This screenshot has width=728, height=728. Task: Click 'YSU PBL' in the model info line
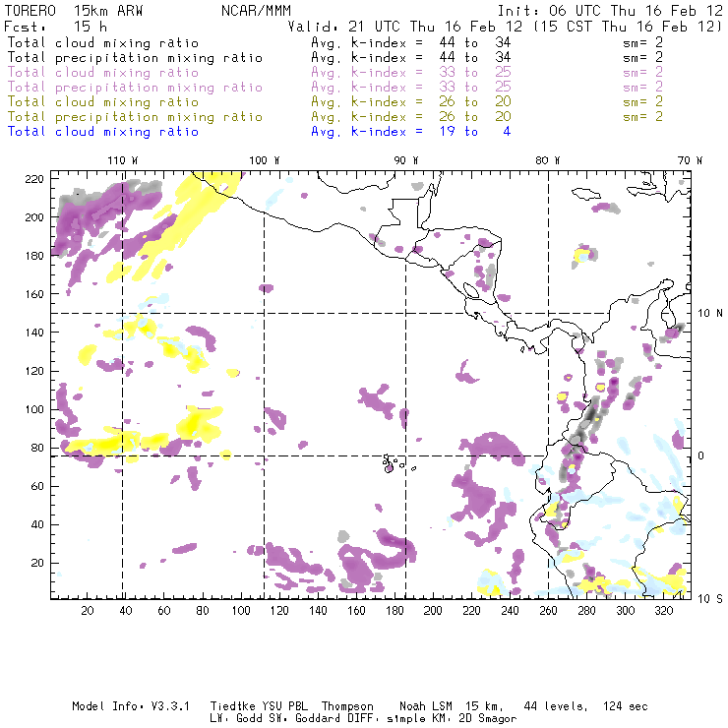[284, 706]
